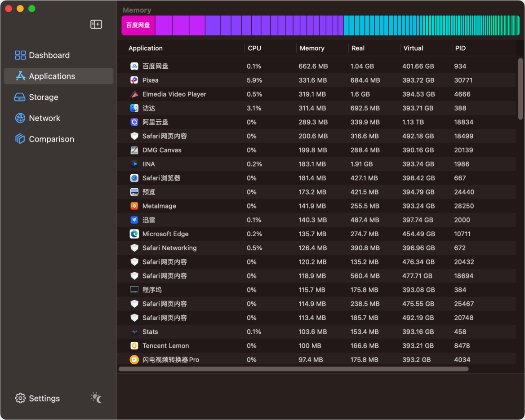
Task: Click PID 30771
Action: tap(463, 80)
